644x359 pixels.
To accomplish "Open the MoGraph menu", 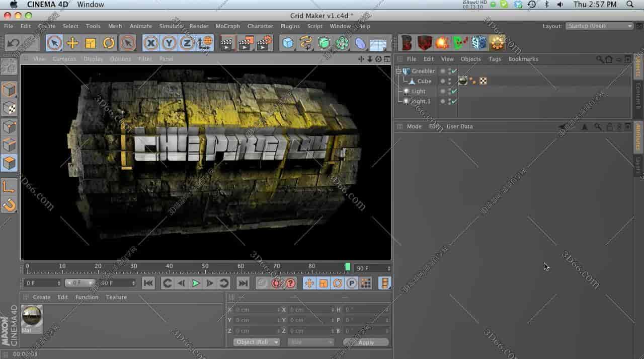I will click(x=228, y=26).
